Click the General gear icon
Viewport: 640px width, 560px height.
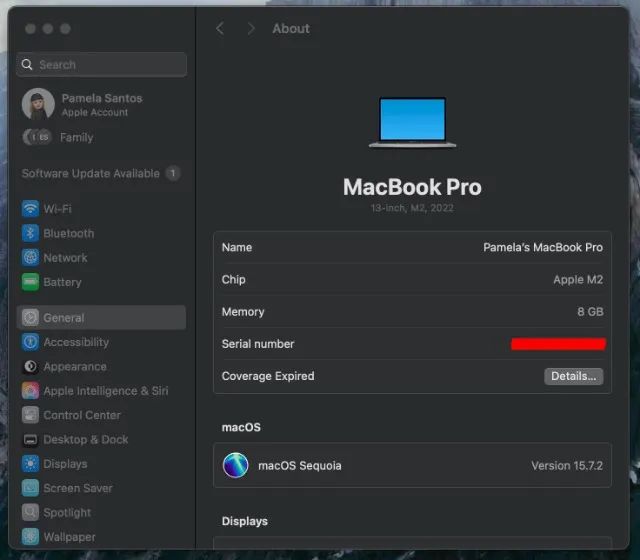pos(30,318)
